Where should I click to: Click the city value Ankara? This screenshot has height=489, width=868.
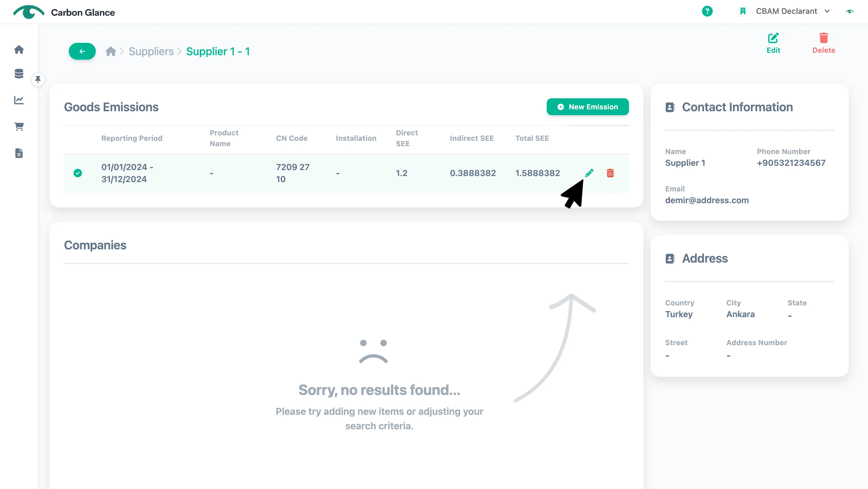740,314
